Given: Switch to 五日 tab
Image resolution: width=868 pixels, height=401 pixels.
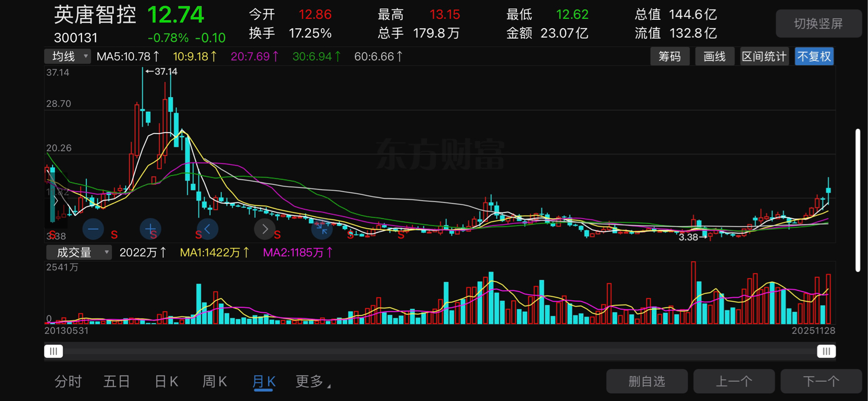Looking at the screenshot, I should [116, 382].
